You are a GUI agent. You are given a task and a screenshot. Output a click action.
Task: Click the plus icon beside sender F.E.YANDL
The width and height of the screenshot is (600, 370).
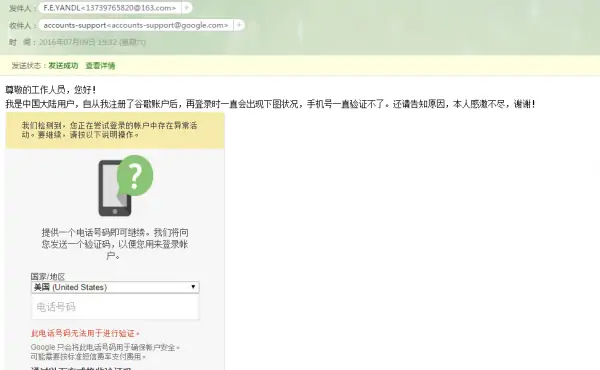coord(187,8)
